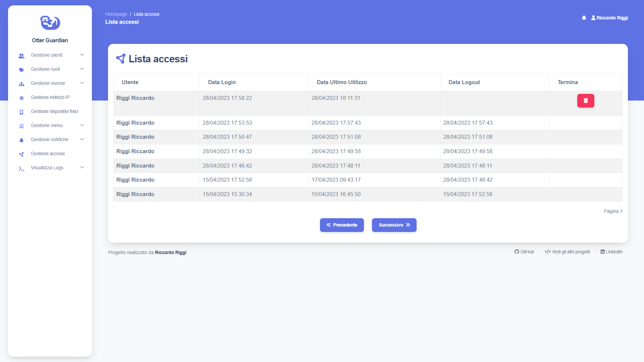The image size is (644, 362).
Task: Expand the Gestione notifiche chevron
Action: tap(82, 139)
